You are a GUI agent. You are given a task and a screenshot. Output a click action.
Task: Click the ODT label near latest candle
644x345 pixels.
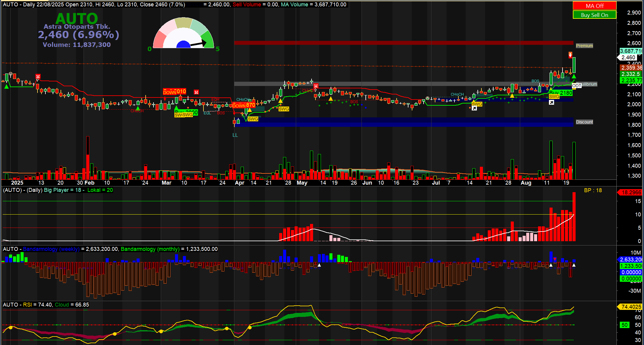tap(576, 86)
